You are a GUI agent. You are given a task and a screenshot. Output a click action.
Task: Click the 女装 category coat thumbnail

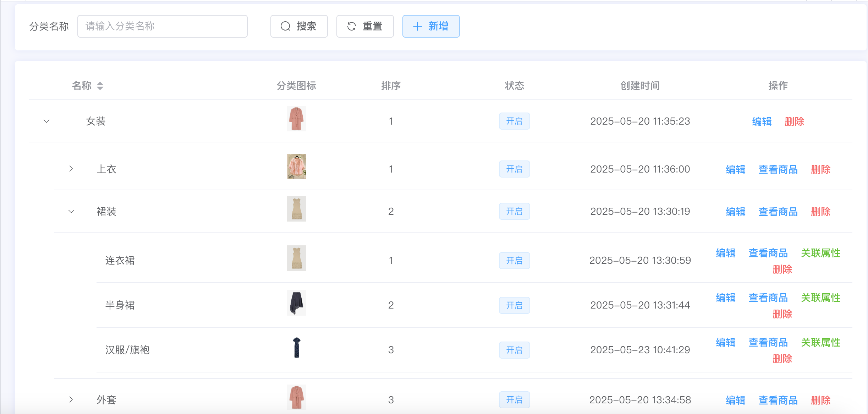click(296, 119)
